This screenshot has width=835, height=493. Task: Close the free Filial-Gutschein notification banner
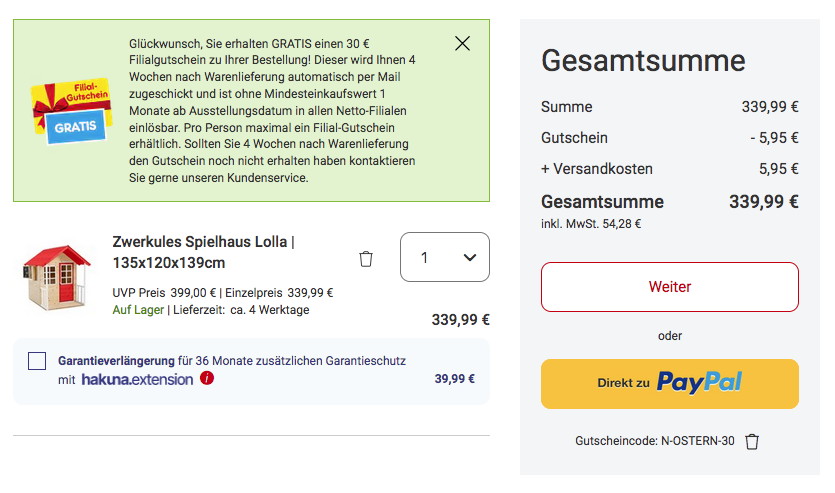tap(462, 43)
